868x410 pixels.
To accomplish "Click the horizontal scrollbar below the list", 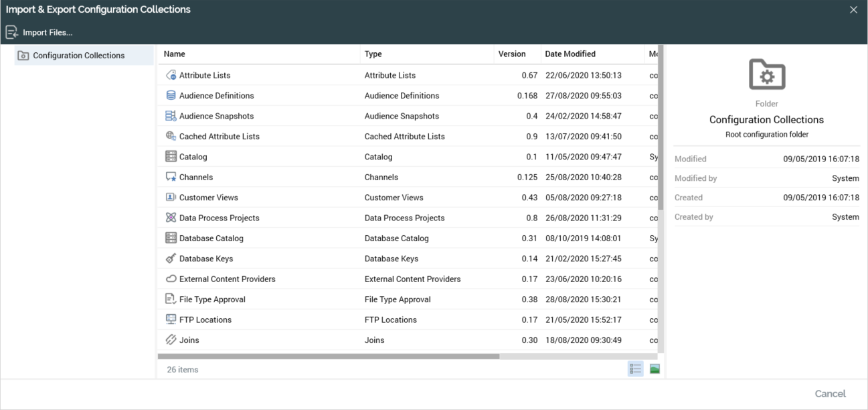I will click(x=328, y=356).
